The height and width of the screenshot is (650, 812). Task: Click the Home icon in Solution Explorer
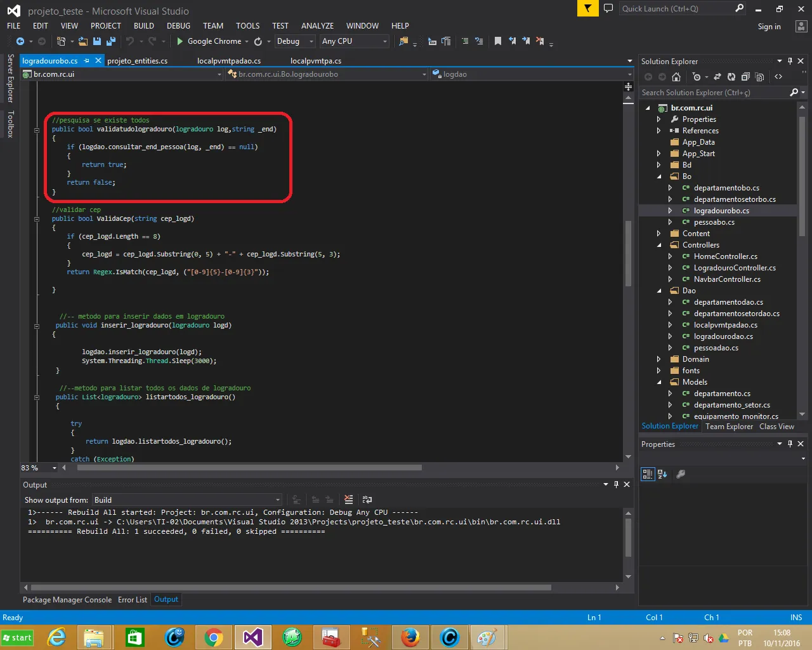[676, 77]
